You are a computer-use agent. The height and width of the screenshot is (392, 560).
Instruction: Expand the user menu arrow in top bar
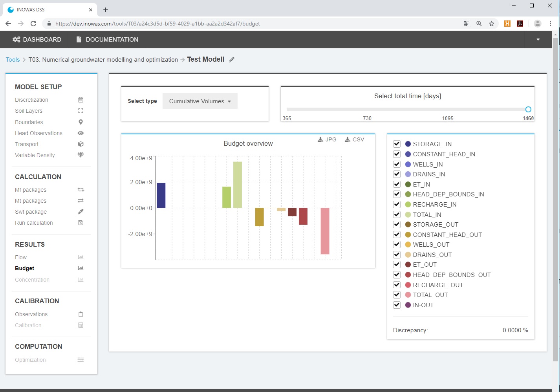(538, 40)
